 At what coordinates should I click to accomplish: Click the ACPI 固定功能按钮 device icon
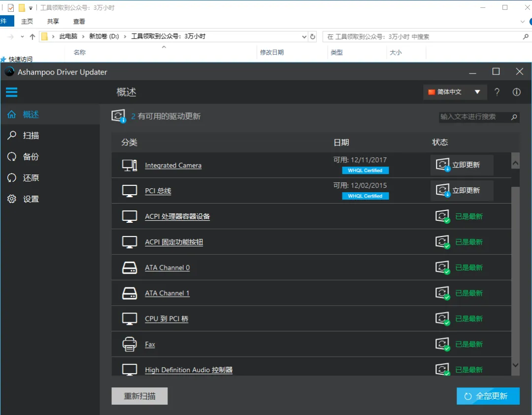tap(130, 242)
